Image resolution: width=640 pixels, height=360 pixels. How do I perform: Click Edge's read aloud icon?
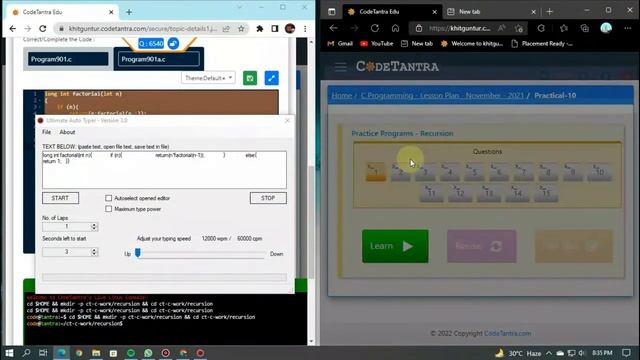pos(501,28)
